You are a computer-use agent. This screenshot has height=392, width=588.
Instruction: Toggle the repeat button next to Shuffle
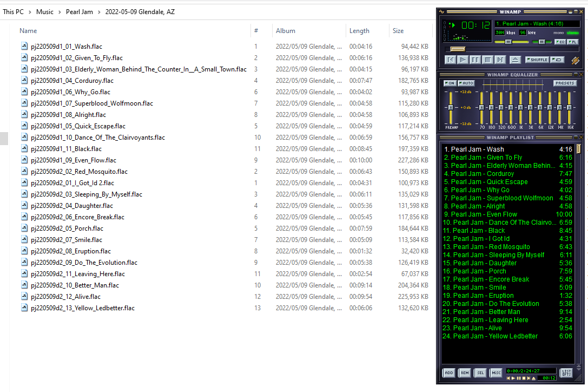point(557,60)
